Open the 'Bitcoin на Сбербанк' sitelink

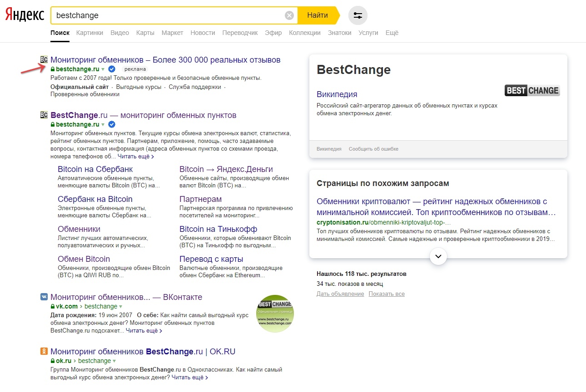click(95, 169)
